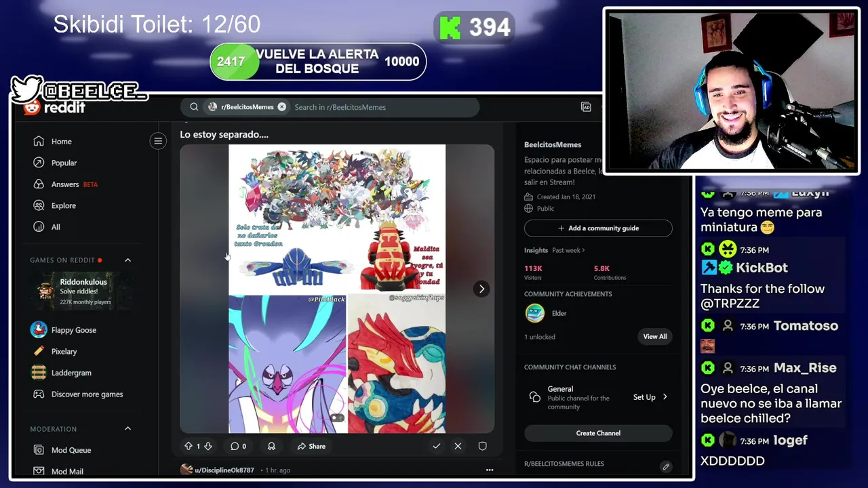
Task: Collapse the Games on Reddit section
Action: pyautogui.click(x=127, y=260)
